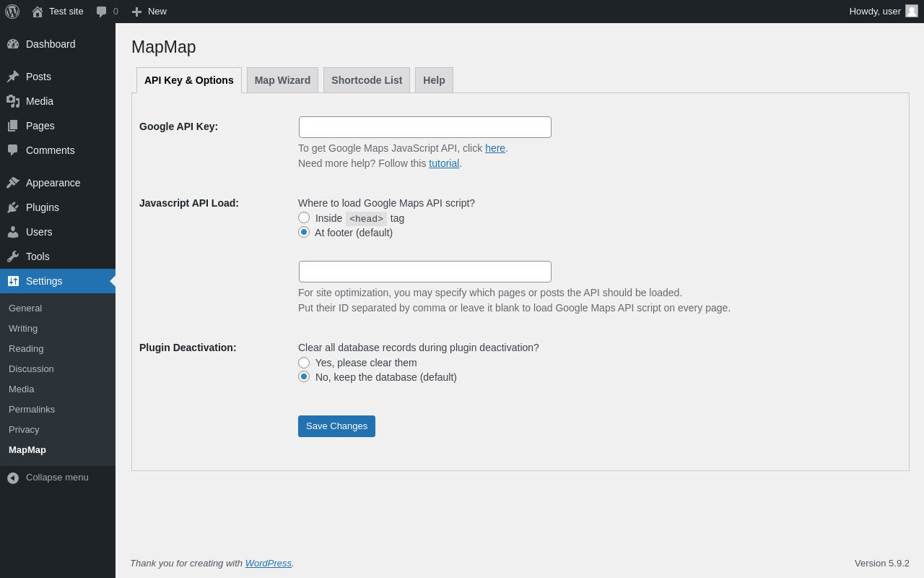Open the Help tab

click(x=434, y=80)
